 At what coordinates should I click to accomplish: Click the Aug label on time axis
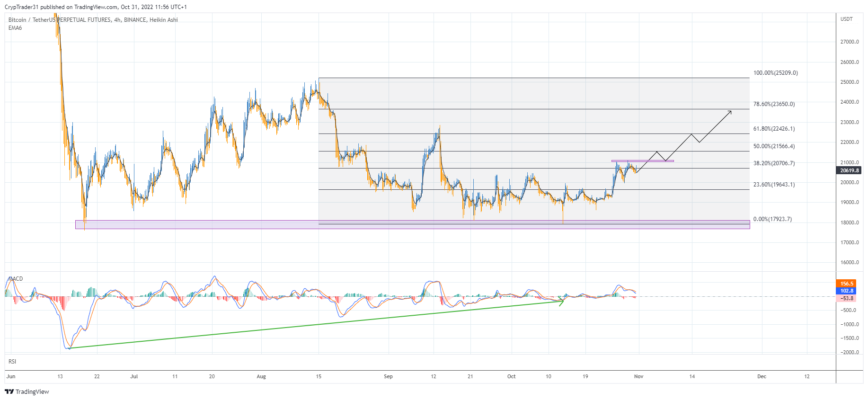(x=261, y=377)
